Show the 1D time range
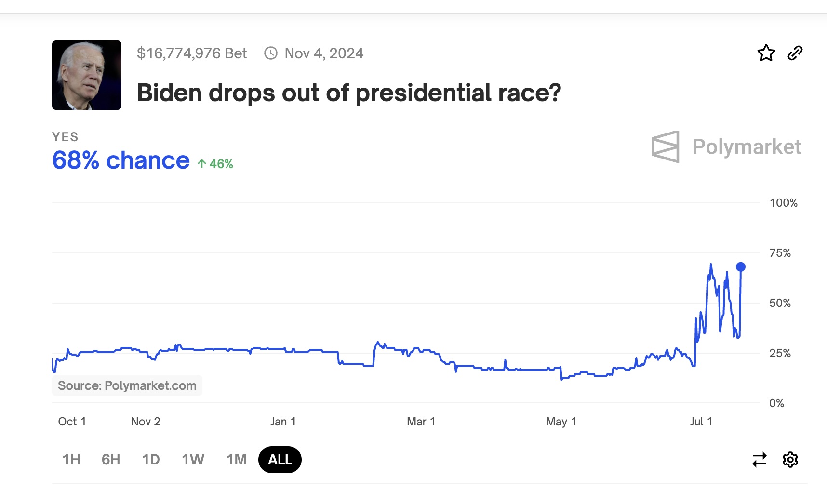 click(x=151, y=460)
